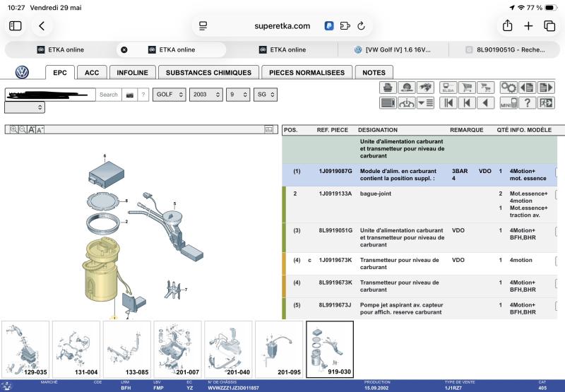
Task: Open a new Safari tab with plus
Action: pyautogui.click(x=528, y=26)
